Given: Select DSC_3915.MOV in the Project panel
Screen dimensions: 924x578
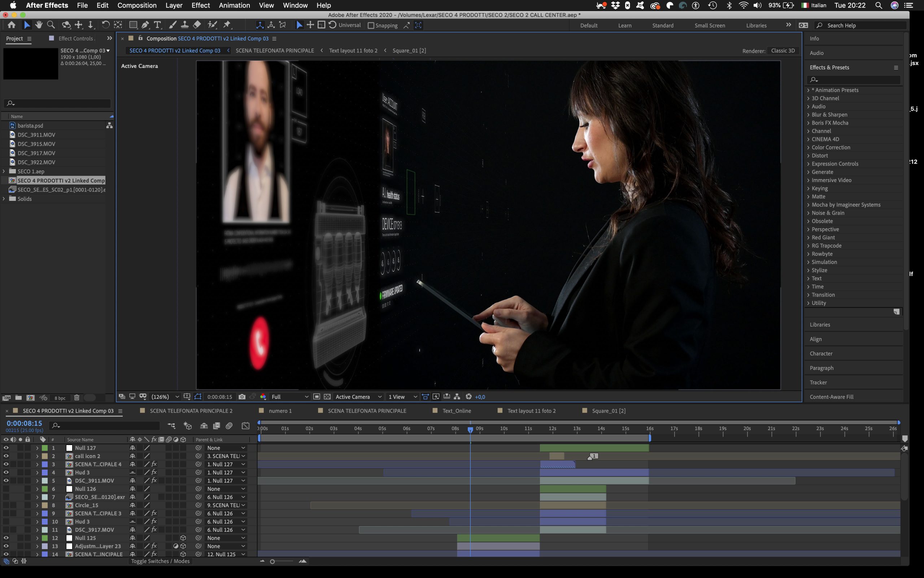Looking at the screenshot, I should point(36,144).
